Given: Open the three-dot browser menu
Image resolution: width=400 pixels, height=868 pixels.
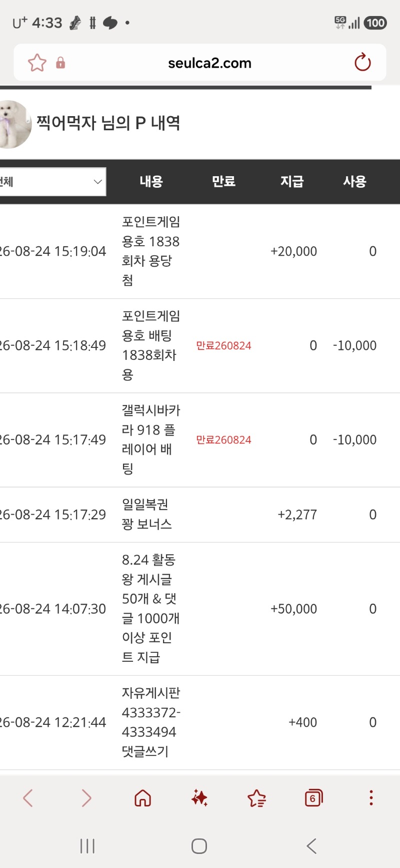Looking at the screenshot, I should click(x=371, y=798).
